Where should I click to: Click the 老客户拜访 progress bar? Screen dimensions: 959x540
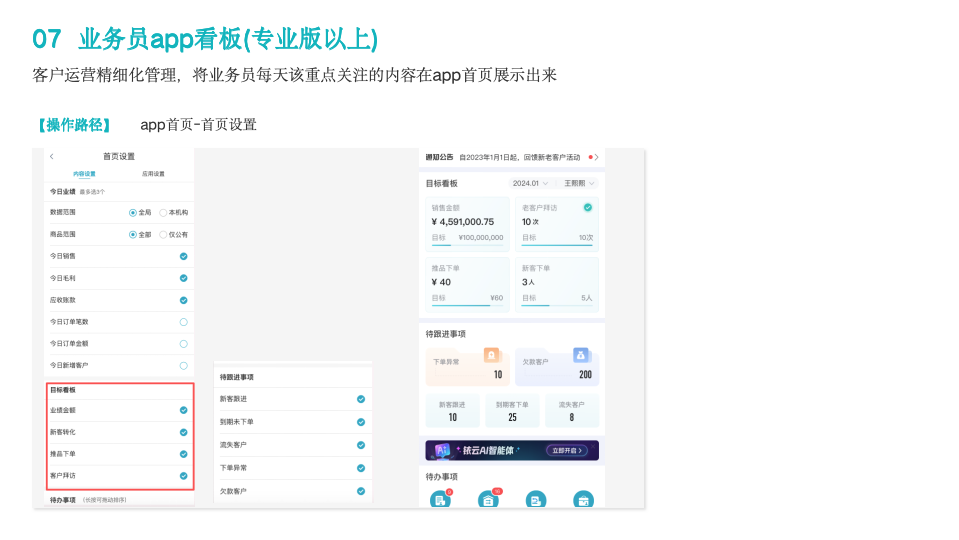click(557, 245)
